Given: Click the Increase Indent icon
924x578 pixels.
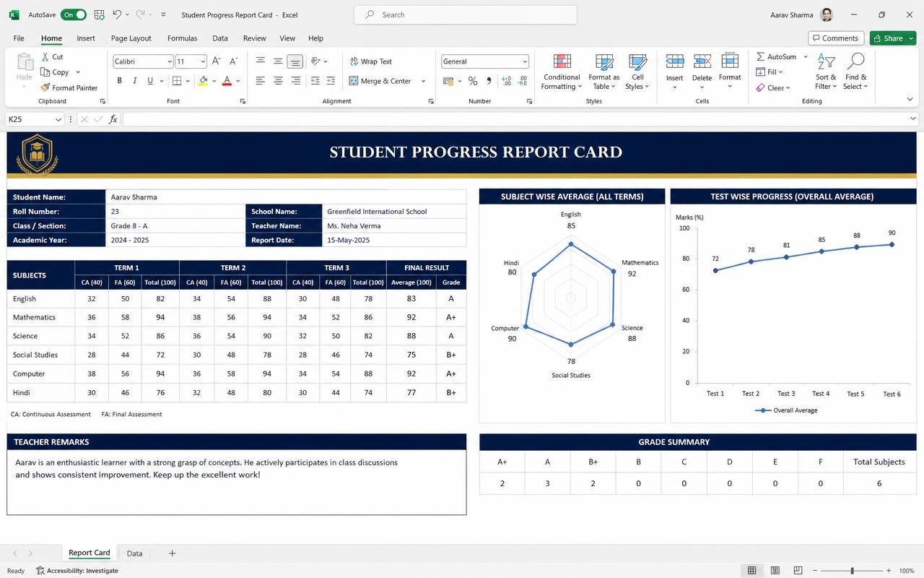Looking at the screenshot, I should pos(331,81).
